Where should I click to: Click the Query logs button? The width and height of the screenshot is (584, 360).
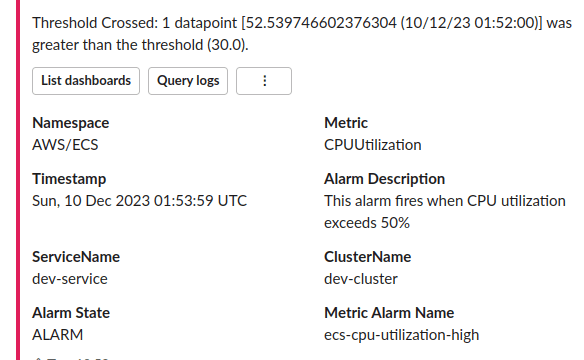(188, 81)
